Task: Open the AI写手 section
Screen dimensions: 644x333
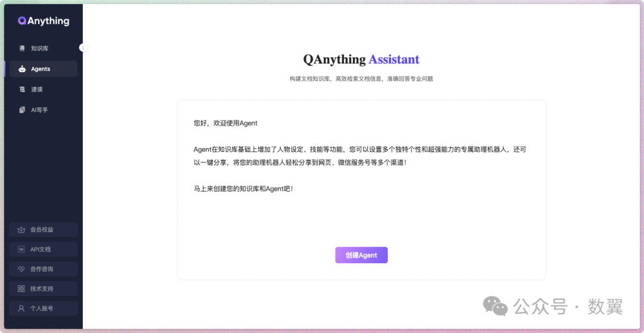Action: coord(44,110)
